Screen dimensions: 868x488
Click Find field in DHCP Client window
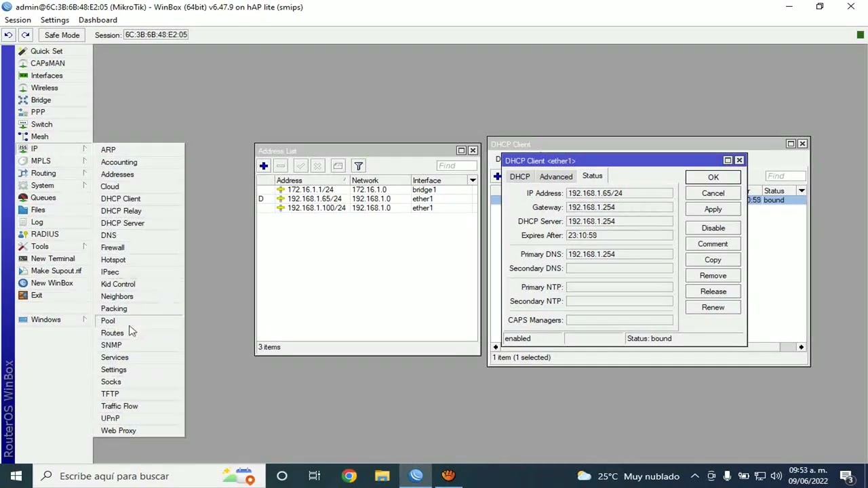785,176
